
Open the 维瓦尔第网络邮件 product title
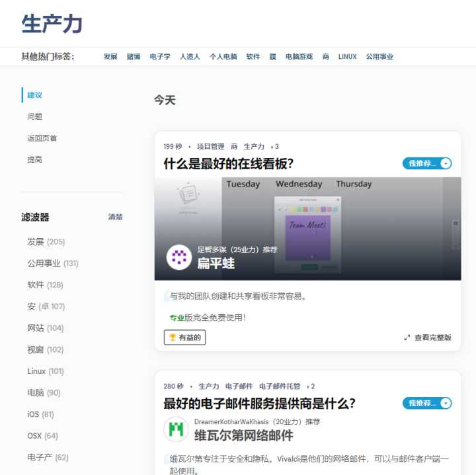click(x=244, y=435)
